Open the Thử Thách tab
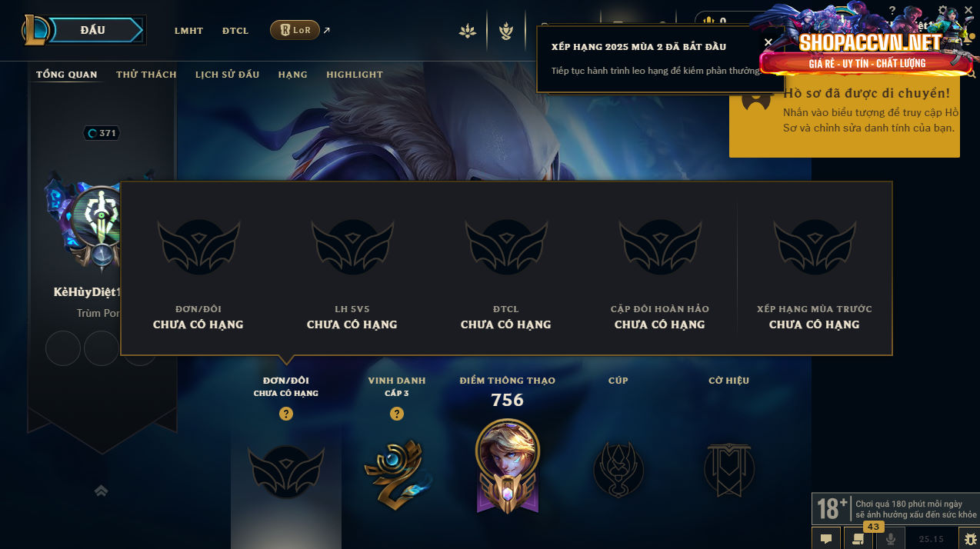The width and height of the screenshot is (980, 549). click(x=146, y=75)
